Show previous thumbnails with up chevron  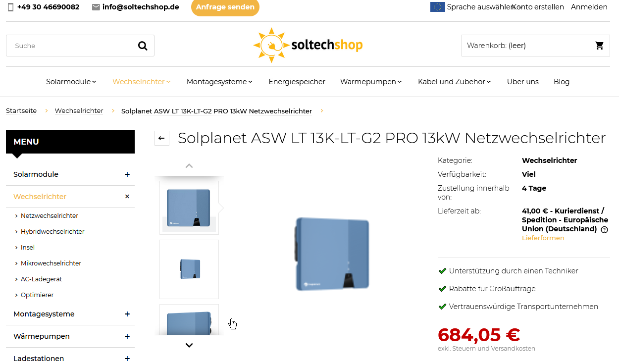[189, 166]
